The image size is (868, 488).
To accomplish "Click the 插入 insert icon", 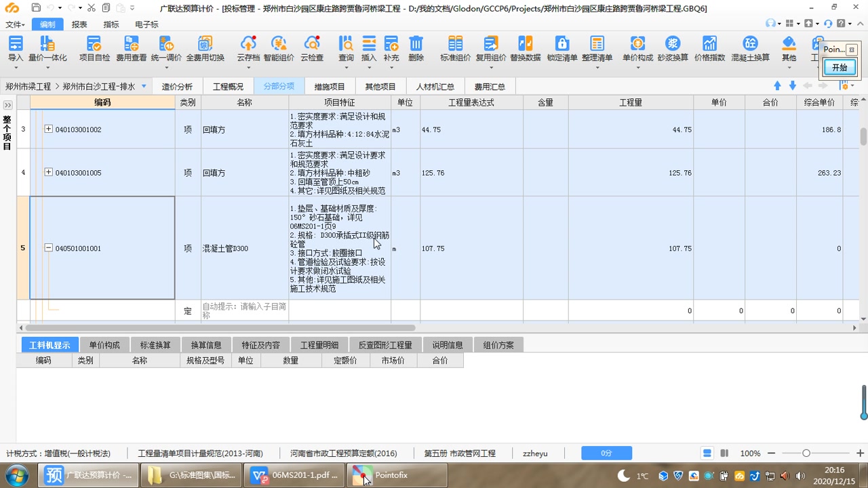I will click(x=369, y=44).
